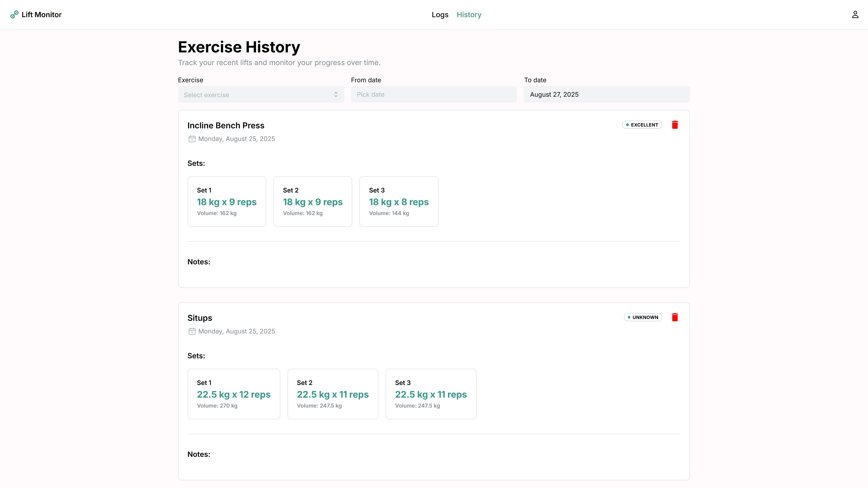868x488 pixels.
Task: Click the Lift Monitor dumbbell logo icon
Action: (14, 14)
